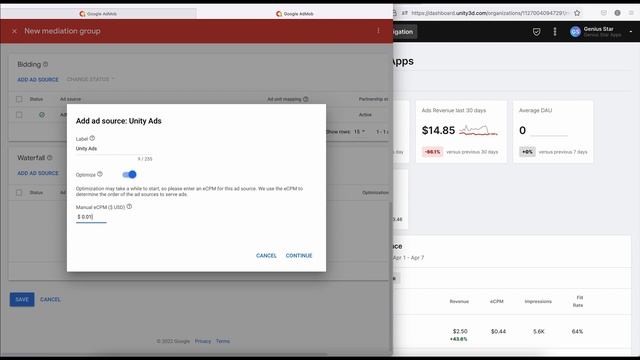
Task: Click the $0.44 eCPM cell
Action: coord(498,331)
